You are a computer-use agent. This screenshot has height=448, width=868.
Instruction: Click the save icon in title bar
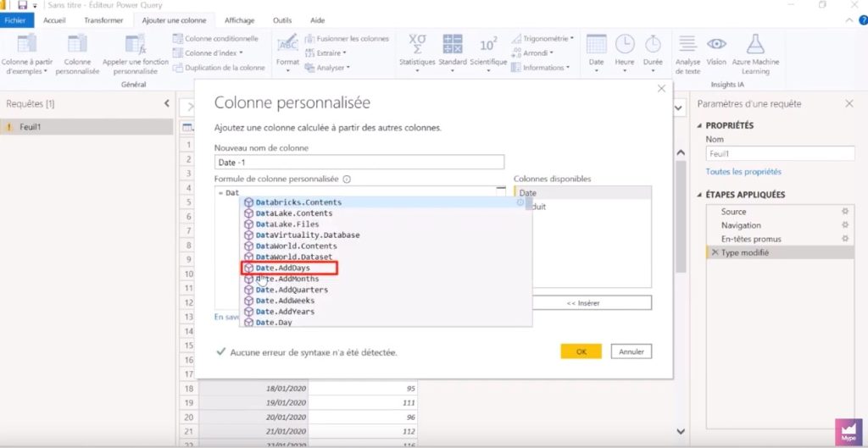click(22, 5)
